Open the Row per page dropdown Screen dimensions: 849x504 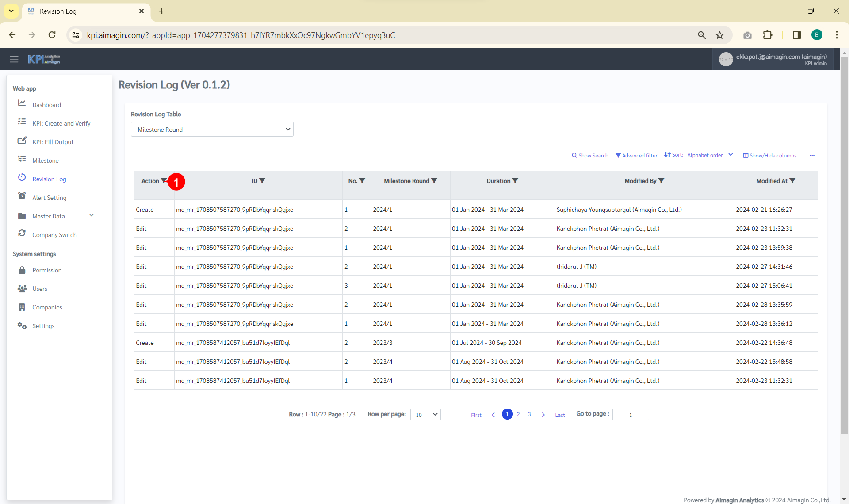pos(425,415)
